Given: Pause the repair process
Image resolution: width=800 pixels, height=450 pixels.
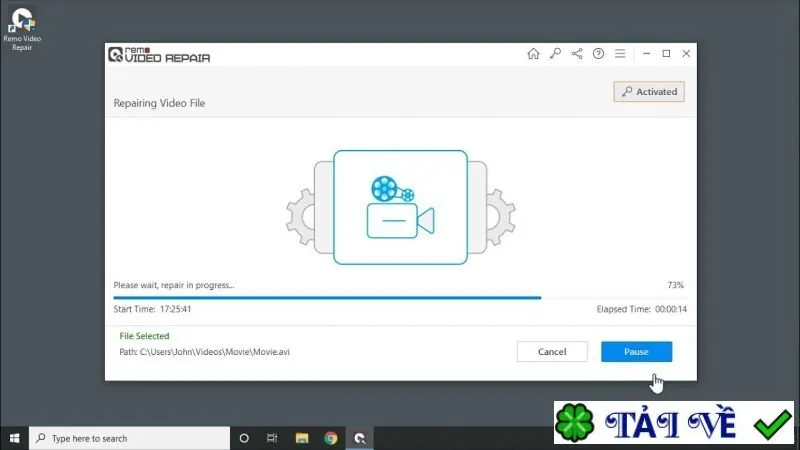Looking at the screenshot, I should (x=636, y=352).
